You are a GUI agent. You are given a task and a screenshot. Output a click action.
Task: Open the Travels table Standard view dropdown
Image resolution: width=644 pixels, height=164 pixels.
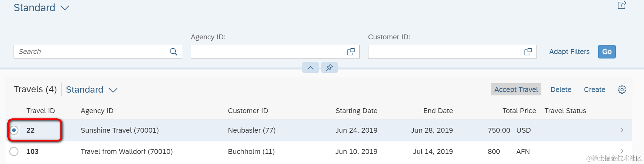[x=113, y=90]
